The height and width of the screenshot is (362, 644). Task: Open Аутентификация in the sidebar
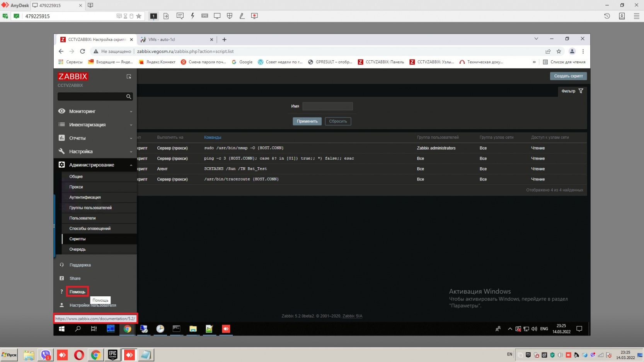99,197
